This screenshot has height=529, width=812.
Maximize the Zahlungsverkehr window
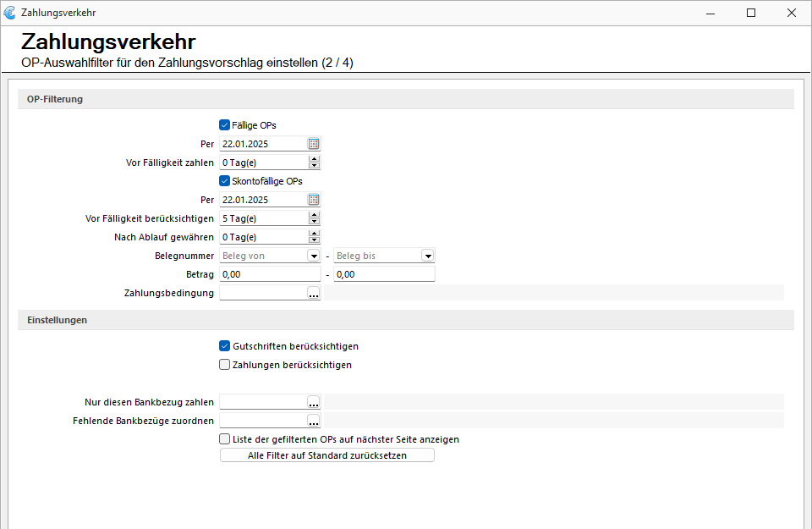tap(751, 13)
